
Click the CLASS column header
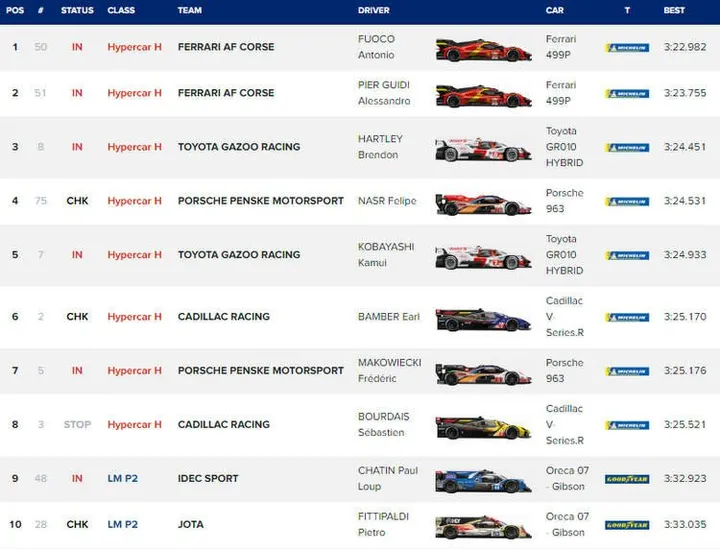point(121,10)
